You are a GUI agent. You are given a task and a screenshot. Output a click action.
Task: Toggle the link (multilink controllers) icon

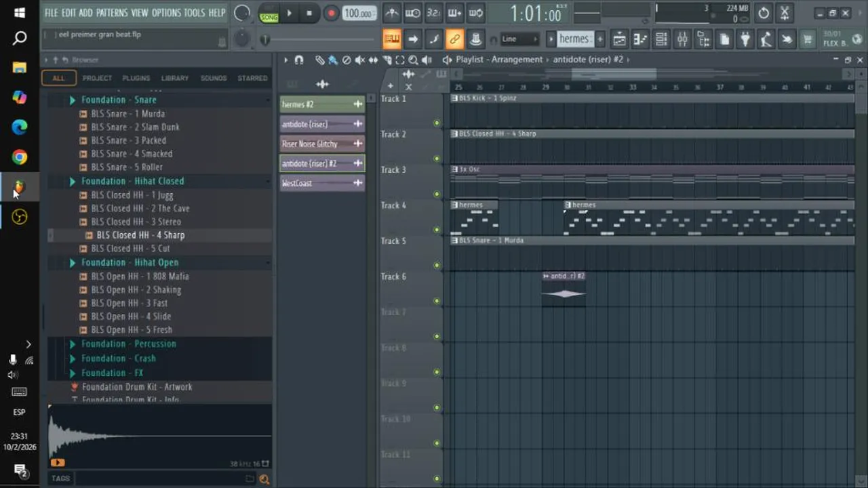pyautogui.click(x=454, y=39)
